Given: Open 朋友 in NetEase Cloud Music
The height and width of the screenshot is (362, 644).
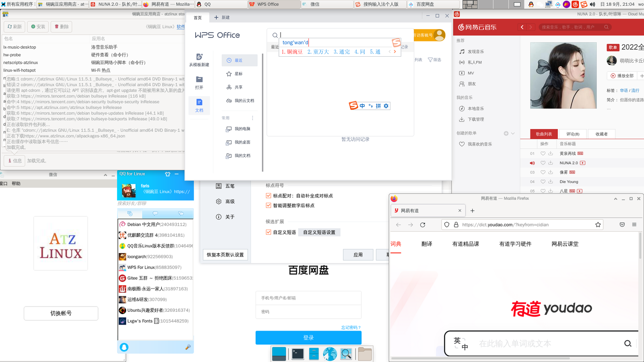Looking at the screenshot, I should [x=468, y=84].
